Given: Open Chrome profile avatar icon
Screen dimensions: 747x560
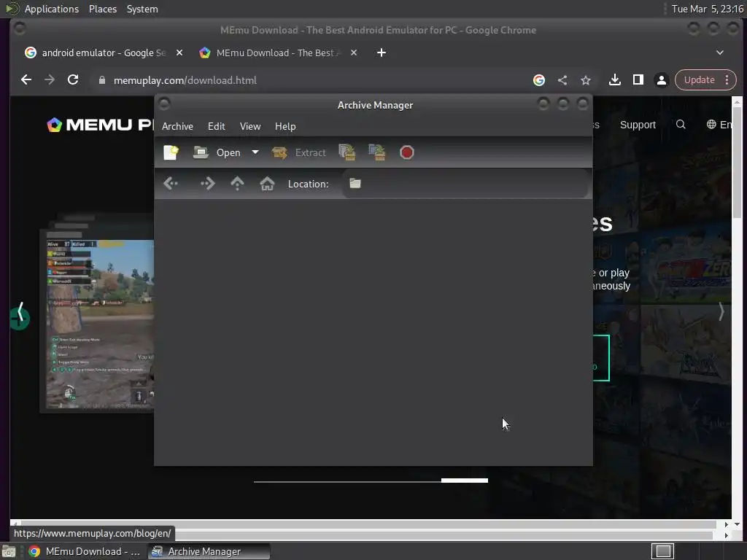Looking at the screenshot, I should tap(661, 80).
